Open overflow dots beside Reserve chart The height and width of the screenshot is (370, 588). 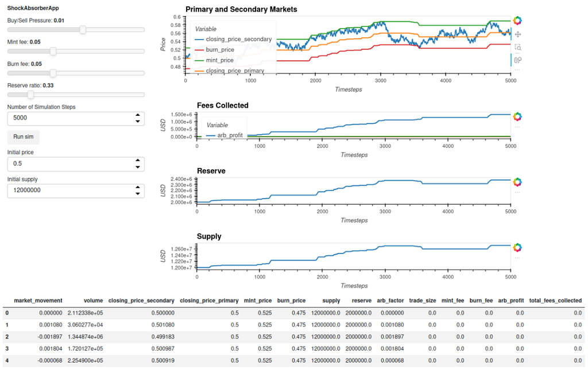[x=517, y=193]
